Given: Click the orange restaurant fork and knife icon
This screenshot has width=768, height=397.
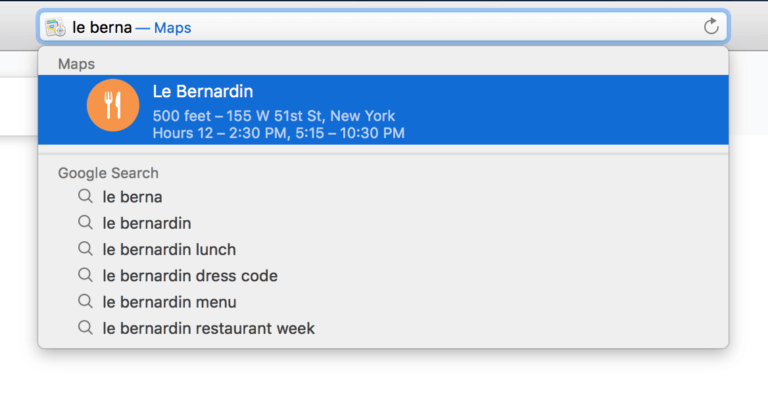Looking at the screenshot, I should coord(113,105).
